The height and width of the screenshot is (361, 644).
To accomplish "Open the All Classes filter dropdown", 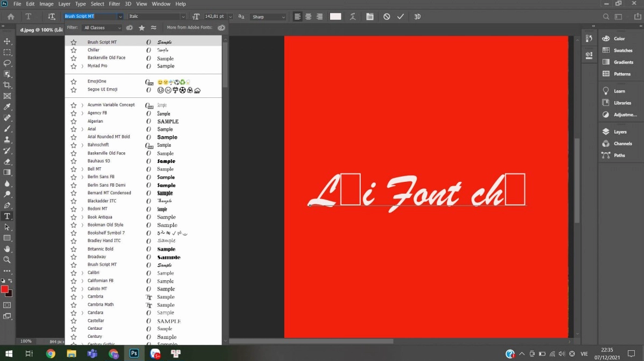I will click(102, 28).
